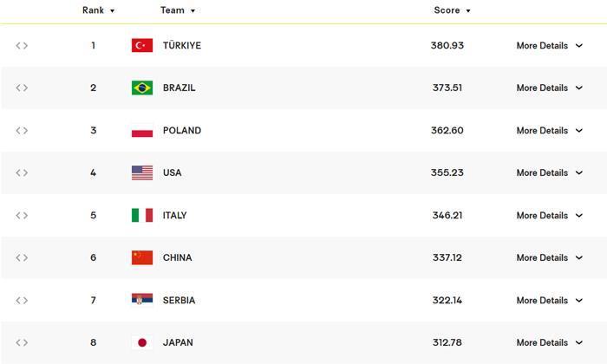Image resolution: width=607 pixels, height=364 pixels.
Task: Click the Türkiye flag icon
Action: pos(142,45)
